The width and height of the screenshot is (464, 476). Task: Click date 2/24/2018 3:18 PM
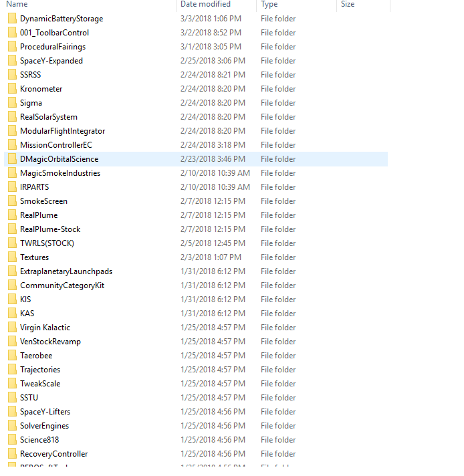tap(213, 145)
